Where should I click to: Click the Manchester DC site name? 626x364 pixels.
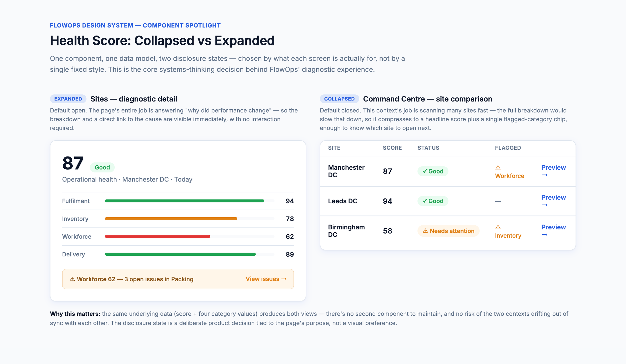pos(346,171)
